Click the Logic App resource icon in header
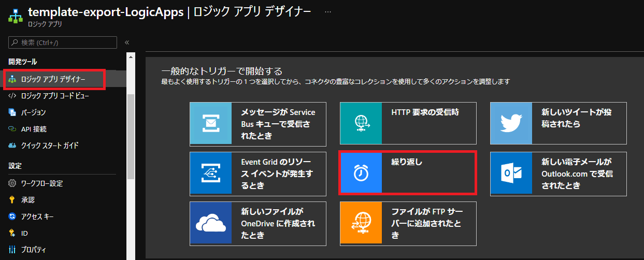Image resolution: width=644 pixels, height=260 pixels. (15, 17)
